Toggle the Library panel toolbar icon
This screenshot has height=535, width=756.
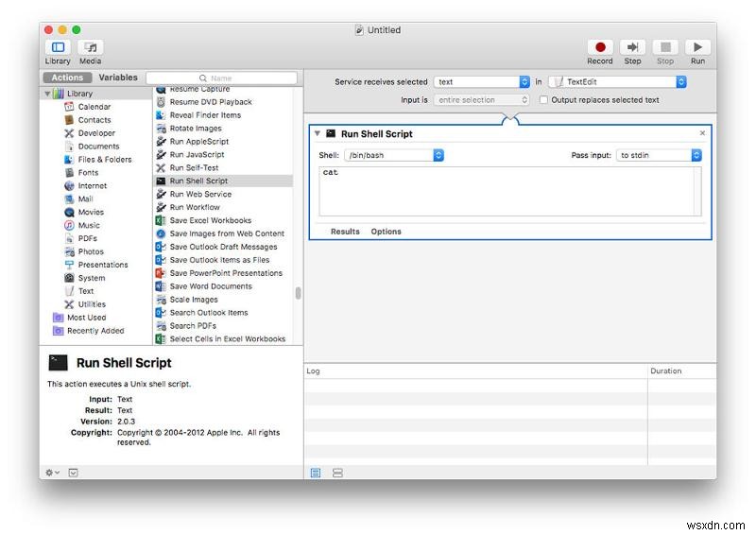[58, 47]
